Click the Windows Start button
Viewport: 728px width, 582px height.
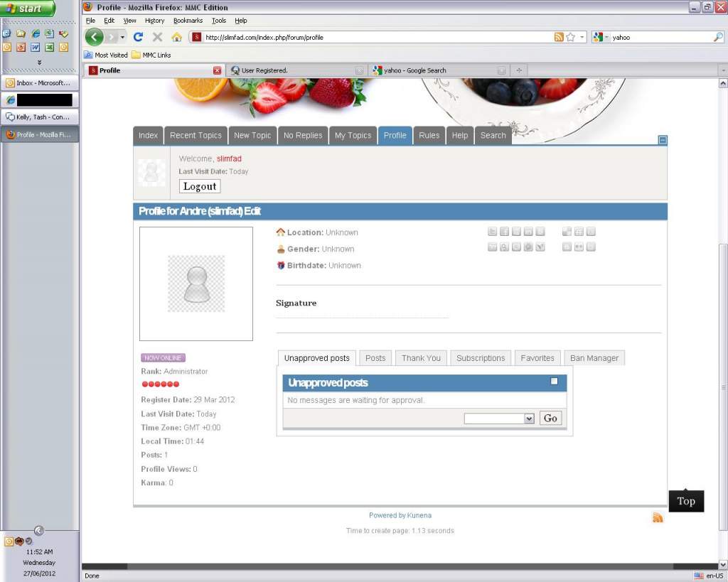point(28,9)
